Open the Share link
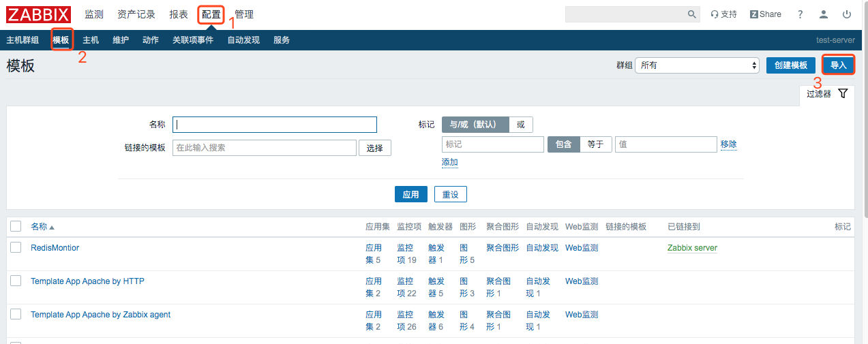Image resolution: width=868 pixels, height=344 pixels. tap(766, 14)
